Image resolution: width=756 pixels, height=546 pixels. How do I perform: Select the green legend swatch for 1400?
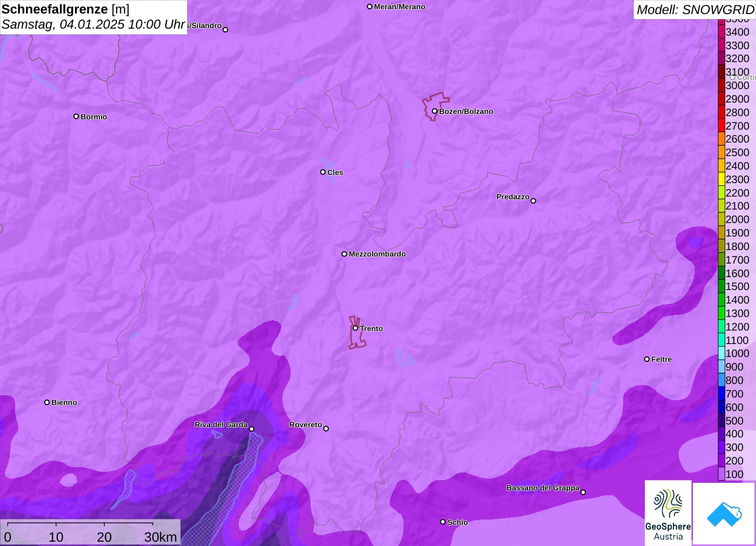[721, 300]
